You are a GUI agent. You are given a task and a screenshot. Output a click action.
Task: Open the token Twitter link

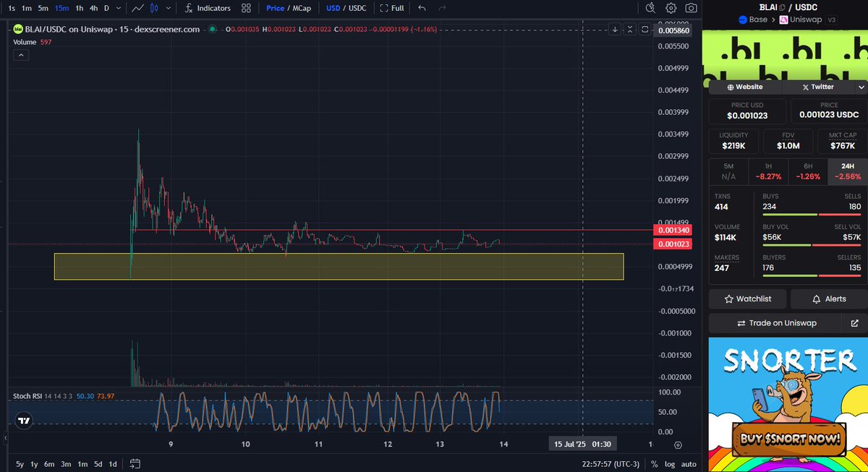(817, 87)
